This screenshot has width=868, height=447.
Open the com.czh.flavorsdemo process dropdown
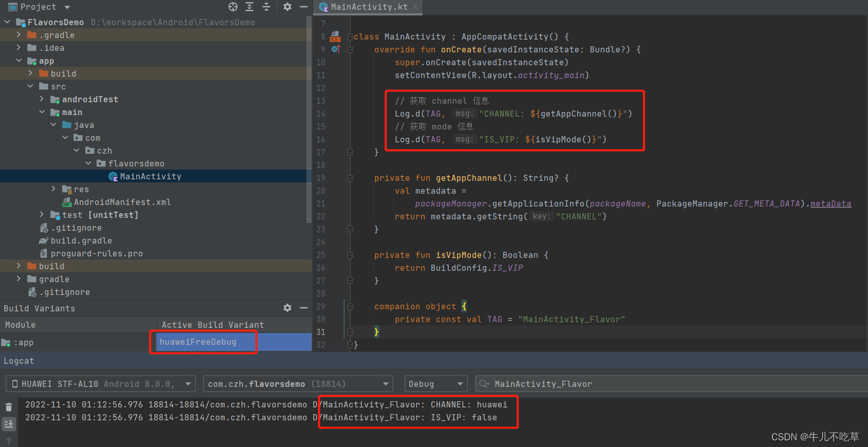298,384
